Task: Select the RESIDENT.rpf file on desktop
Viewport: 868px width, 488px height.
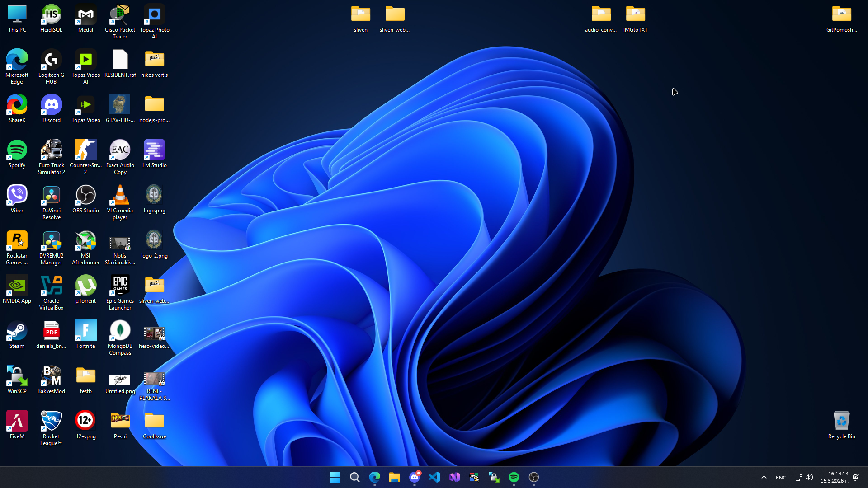Action: (120, 64)
